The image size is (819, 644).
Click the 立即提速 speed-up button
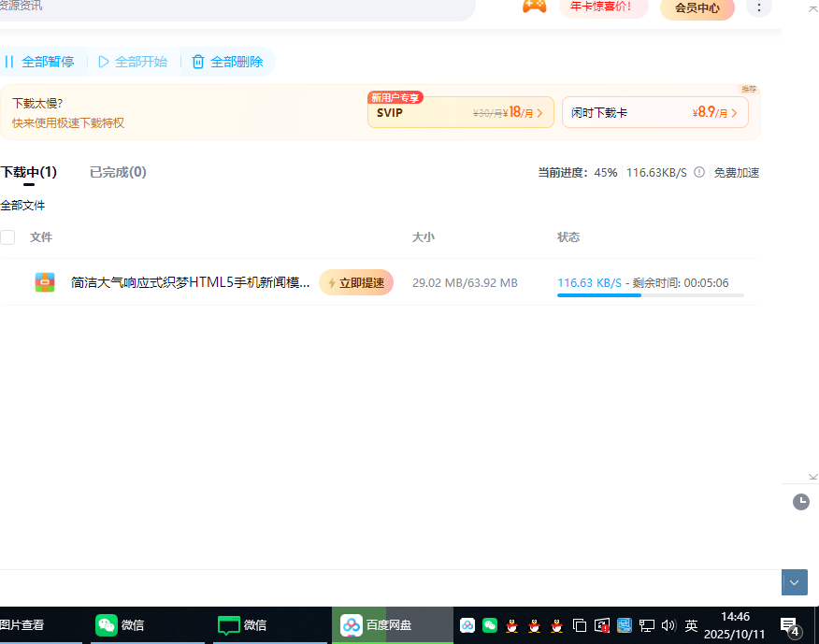point(356,282)
